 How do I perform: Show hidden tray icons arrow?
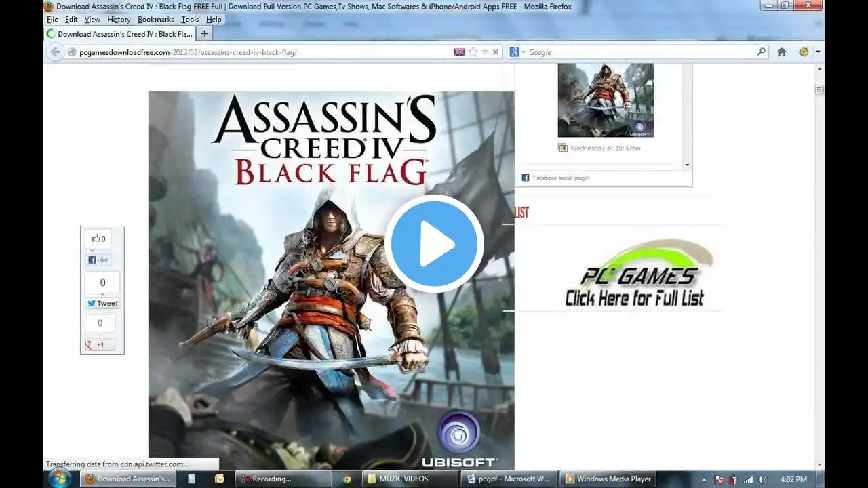(704, 480)
